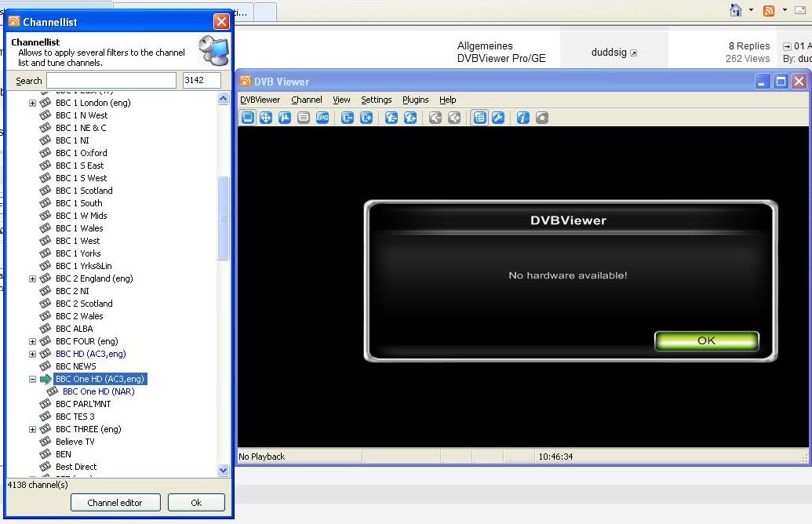This screenshot has width=812, height=524.
Task: Select BBC PARL'MNT channel
Action: (83, 405)
